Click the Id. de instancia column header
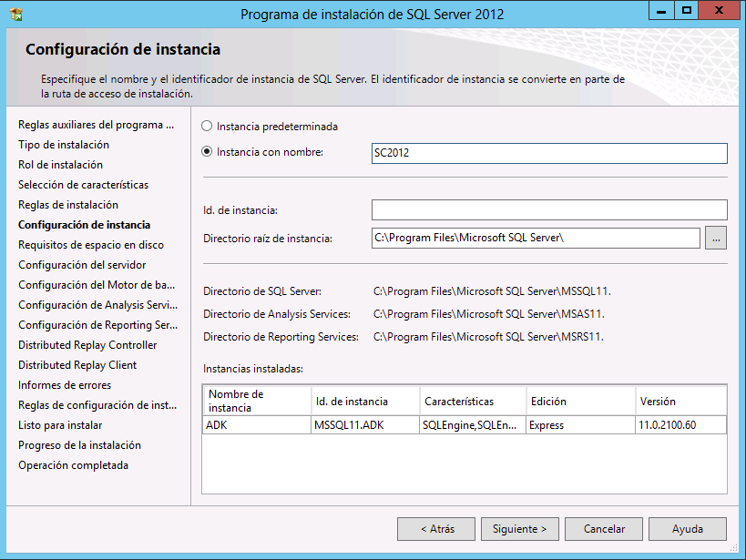This screenshot has height=560, width=746. click(x=365, y=401)
